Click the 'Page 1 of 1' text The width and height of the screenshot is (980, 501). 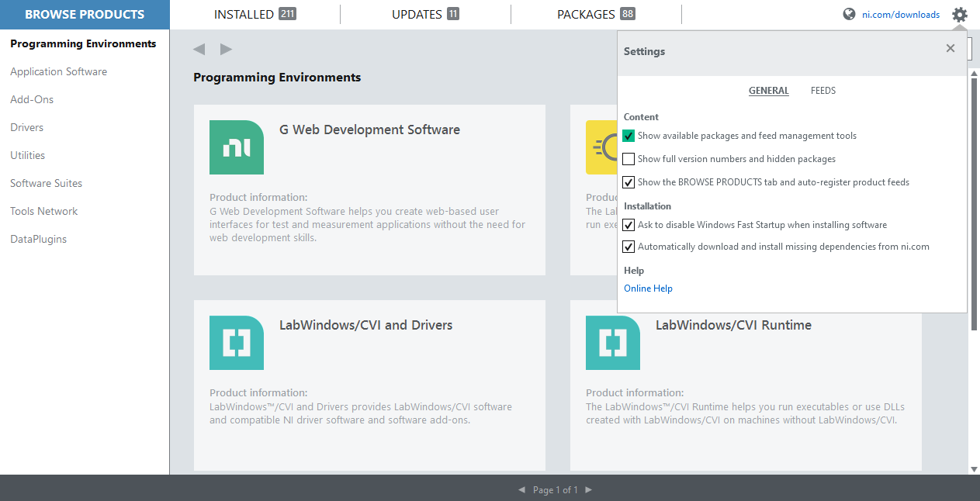(556, 490)
